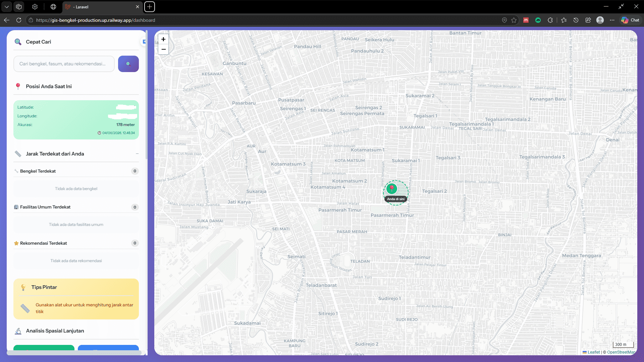Reload the page with refresh icon
Screen dimensions: 644x362
click(x=19, y=20)
